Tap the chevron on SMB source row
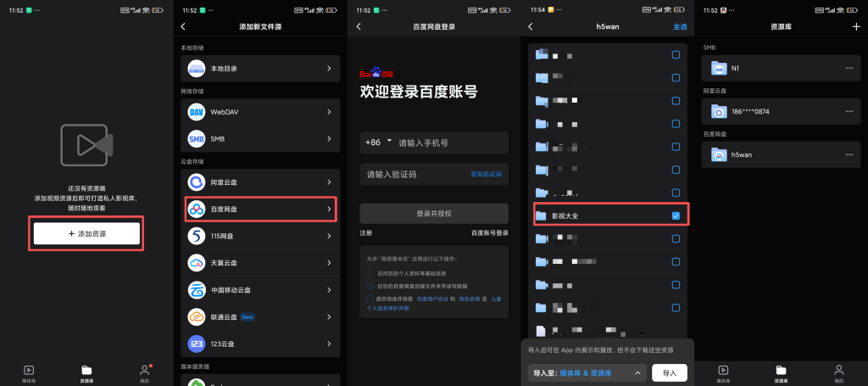 pyautogui.click(x=329, y=138)
